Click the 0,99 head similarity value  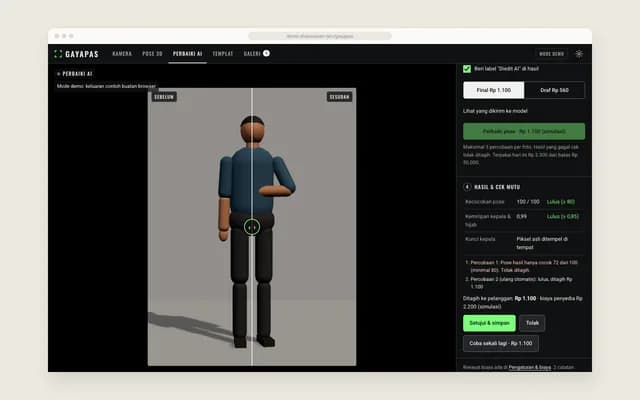click(x=522, y=216)
